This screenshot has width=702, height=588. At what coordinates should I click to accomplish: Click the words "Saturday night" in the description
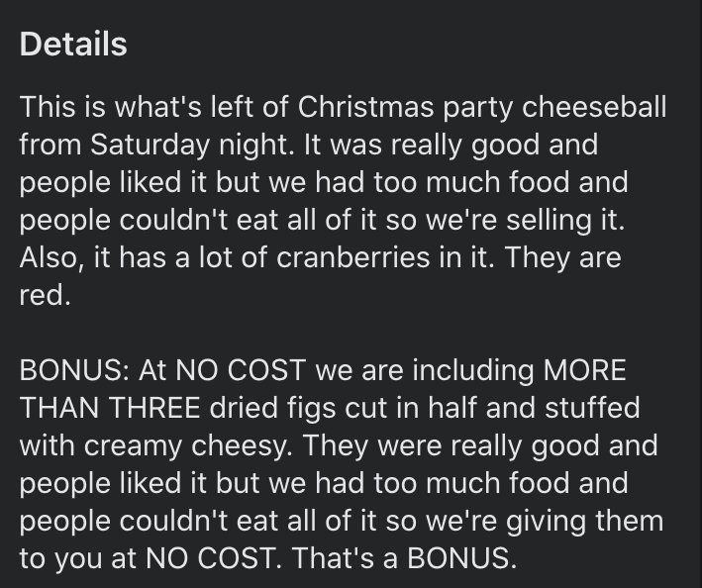click(192, 145)
